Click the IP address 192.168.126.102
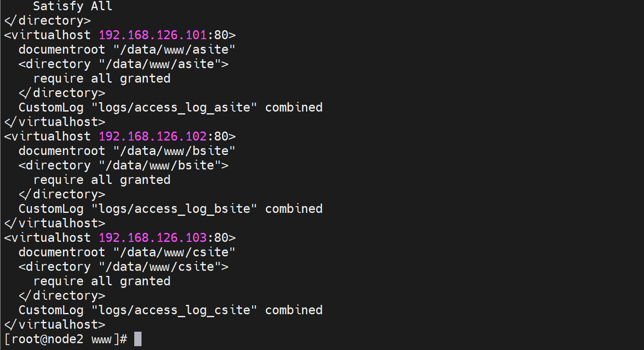 pos(153,136)
